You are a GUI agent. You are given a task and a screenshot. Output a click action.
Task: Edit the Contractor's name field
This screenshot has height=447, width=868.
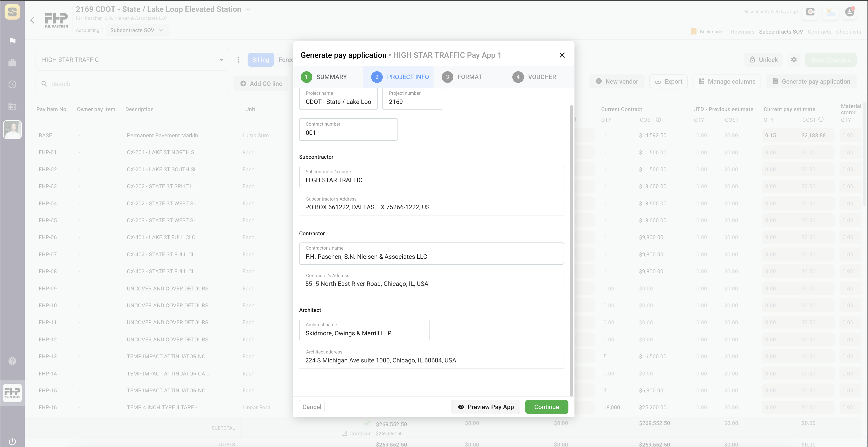tap(431, 253)
